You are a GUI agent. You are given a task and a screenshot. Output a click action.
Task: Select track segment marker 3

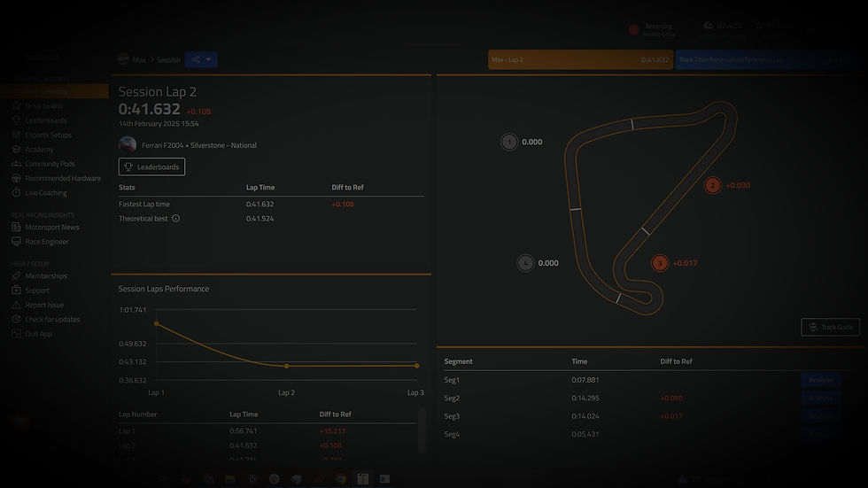point(659,263)
